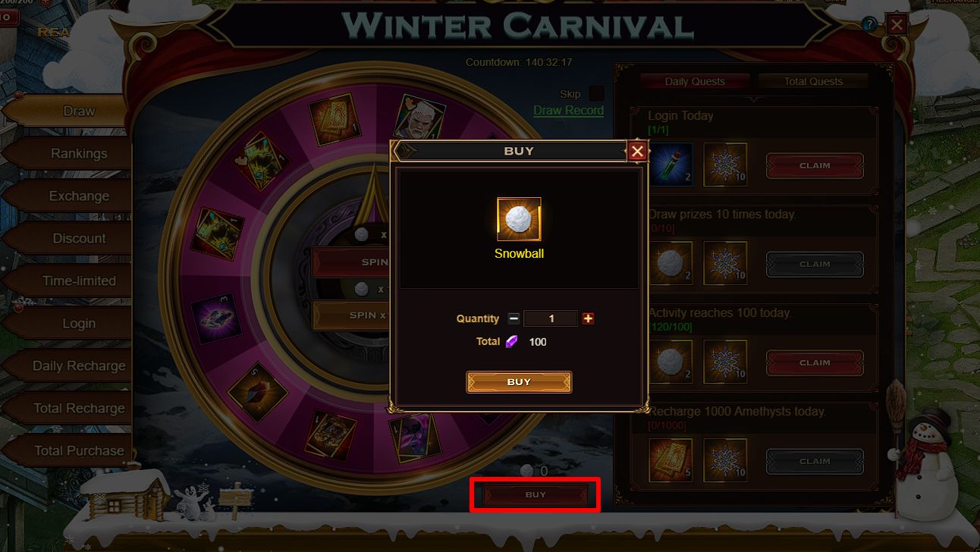Increase quantity with the plus button
Screen dimensions: 980x552
click(x=588, y=318)
